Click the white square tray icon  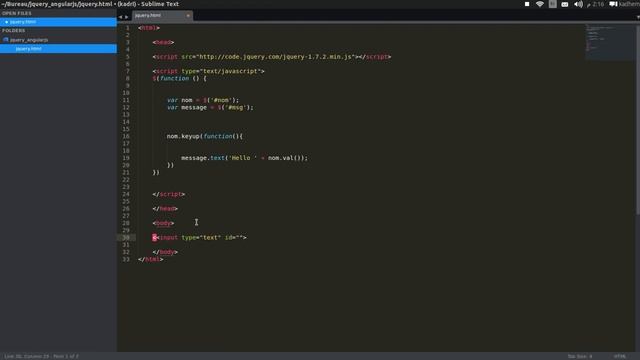(x=527, y=4)
